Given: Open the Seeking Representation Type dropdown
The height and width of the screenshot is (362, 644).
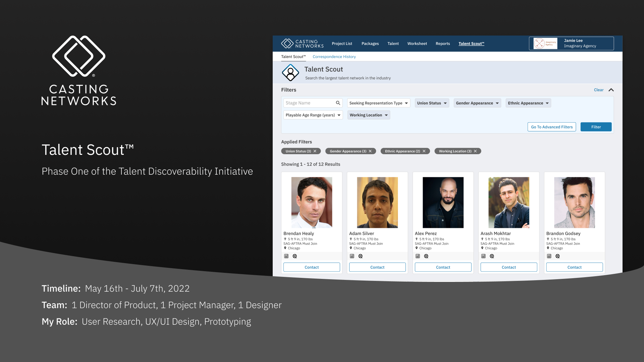Looking at the screenshot, I should [378, 103].
